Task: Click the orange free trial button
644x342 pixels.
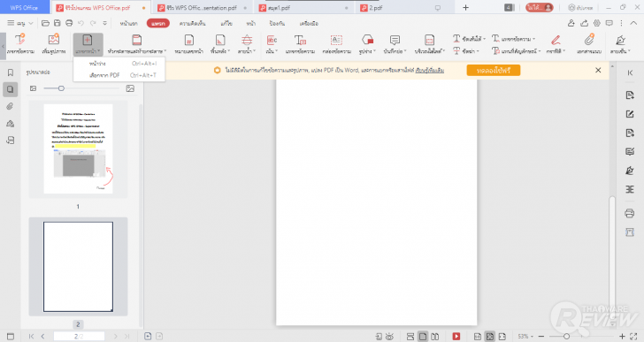Action: pyautogui.click(x=494, y=71)
